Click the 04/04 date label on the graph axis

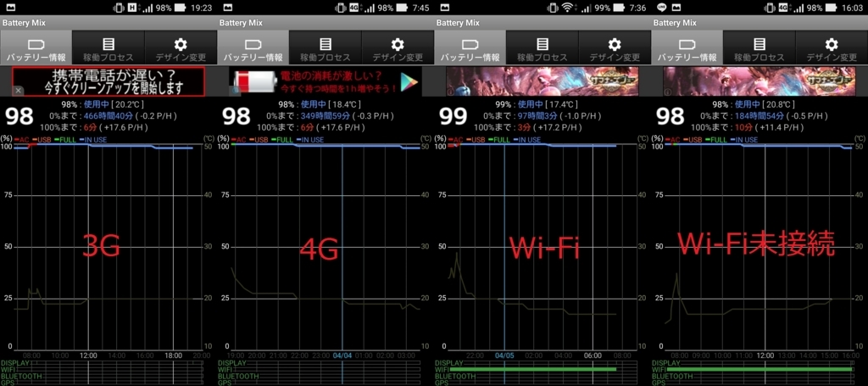tap(342, 355)
